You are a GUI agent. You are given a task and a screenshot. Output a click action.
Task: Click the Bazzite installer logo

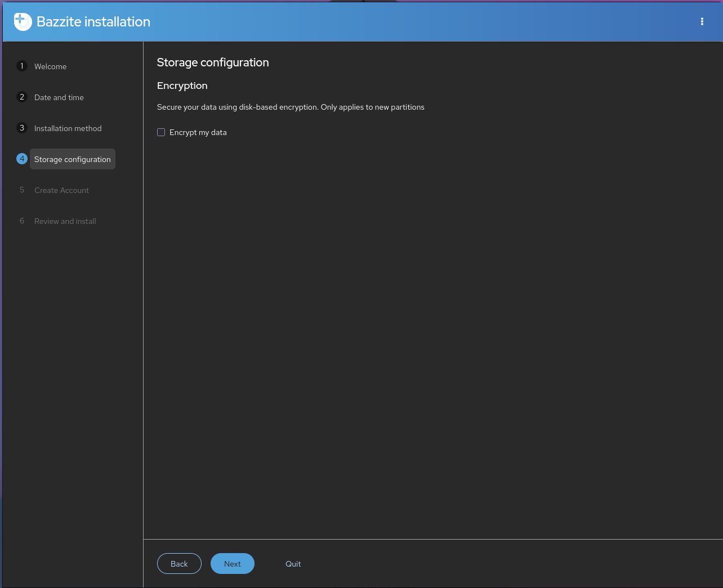23,21
